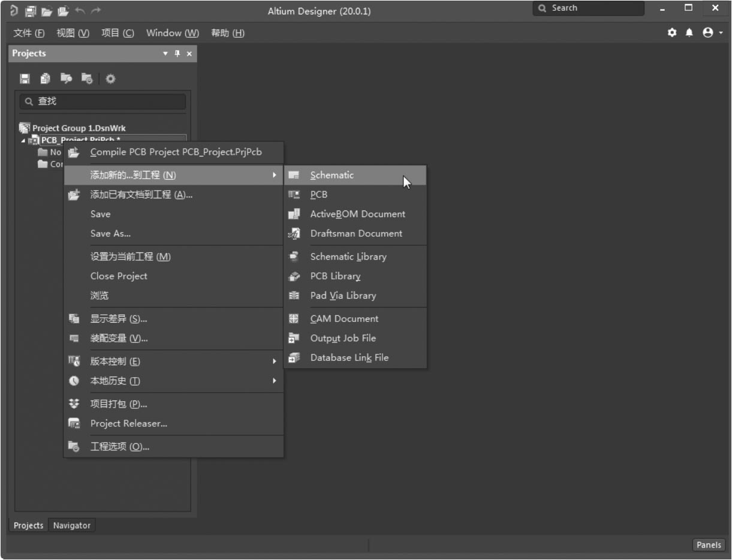The height and width of the screenshot is (560, 732).
Task: Click the open folder icon in title bar
Action: (x=47, y=11)
